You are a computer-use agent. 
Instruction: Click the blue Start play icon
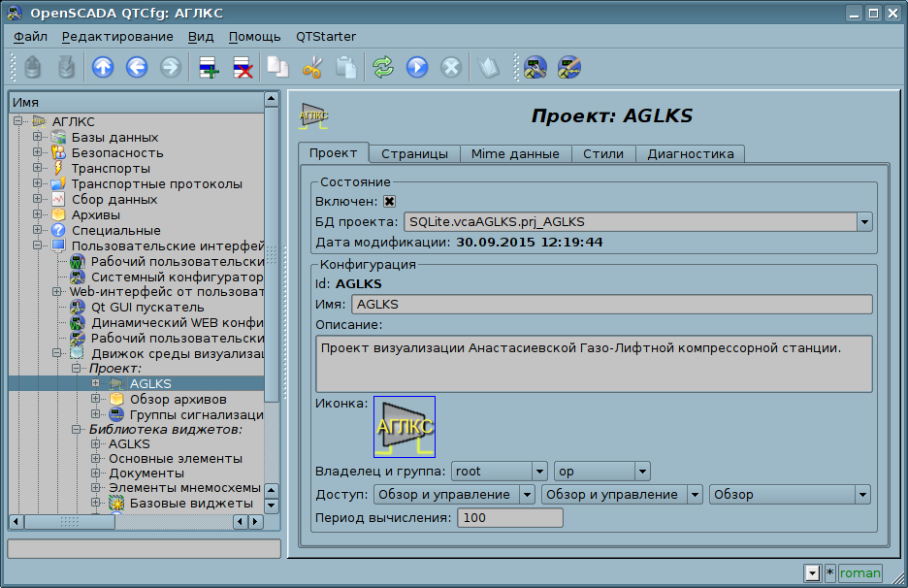pyautogui.click(x=417, y=67)
